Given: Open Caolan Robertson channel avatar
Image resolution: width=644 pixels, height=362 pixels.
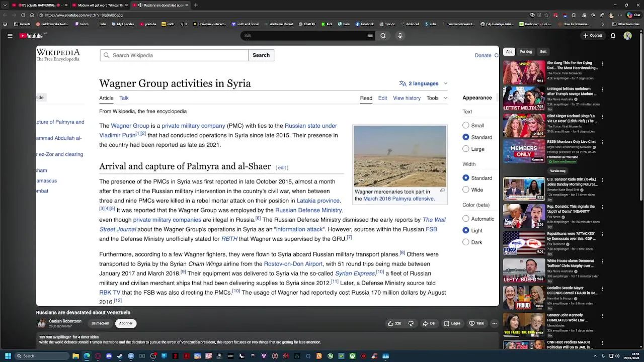Looking at the screenshot, I should 42,323.
